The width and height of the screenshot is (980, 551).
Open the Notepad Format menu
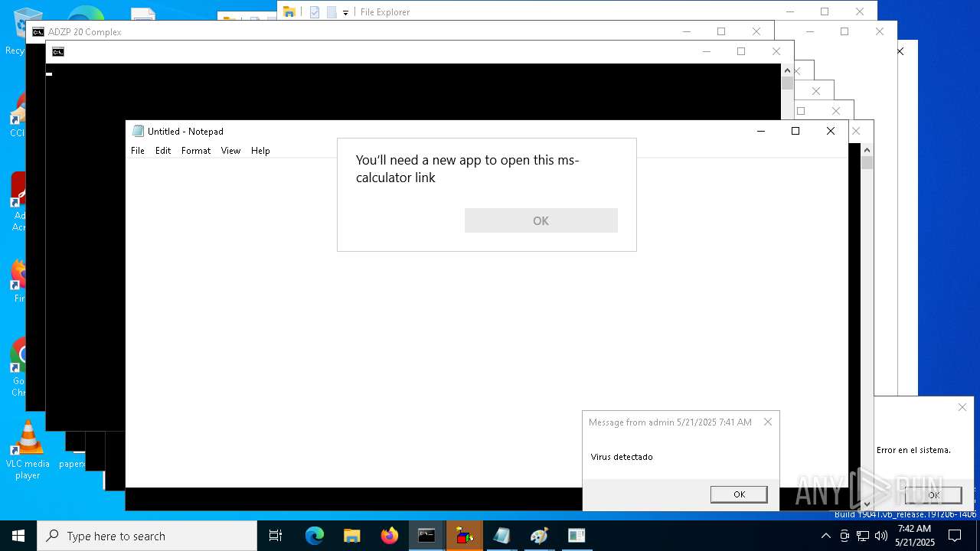point(196,151)
